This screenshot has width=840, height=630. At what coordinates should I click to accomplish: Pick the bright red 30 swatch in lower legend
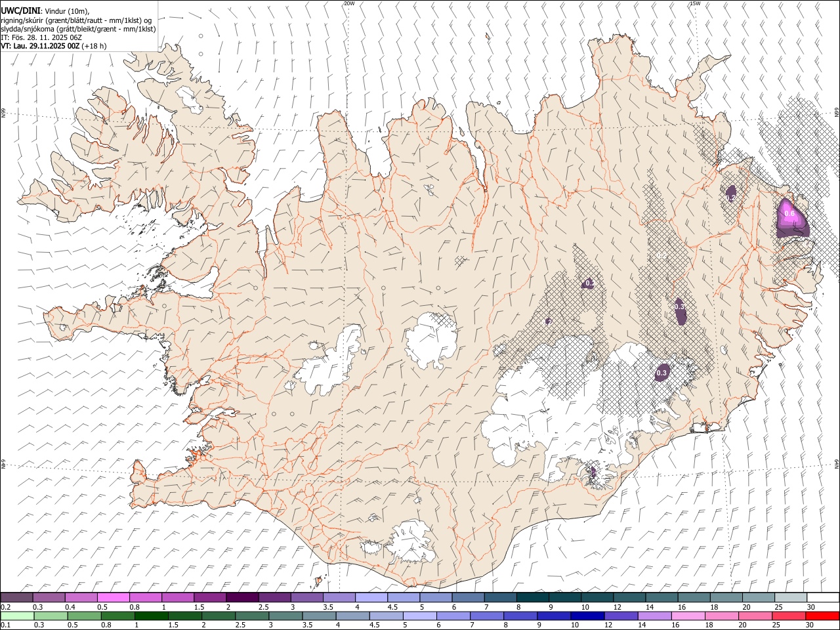coord(822,616)
